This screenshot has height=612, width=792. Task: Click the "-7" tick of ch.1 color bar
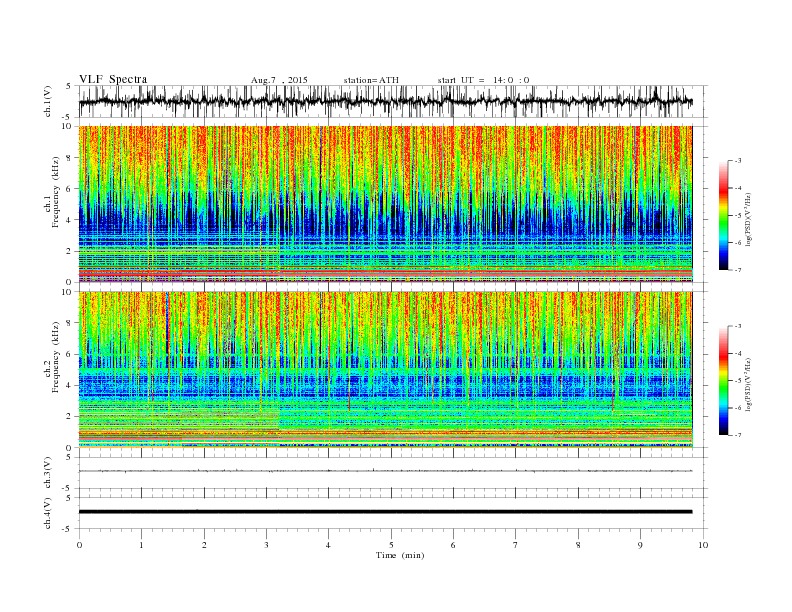738,270
